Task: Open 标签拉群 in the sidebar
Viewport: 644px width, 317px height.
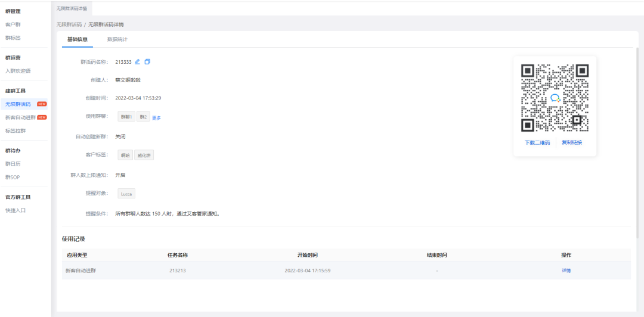Action: 16,130
